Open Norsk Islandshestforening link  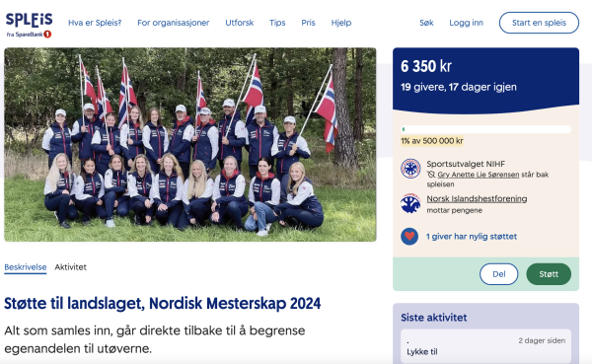pyautogui.click(x=477, y=198)
